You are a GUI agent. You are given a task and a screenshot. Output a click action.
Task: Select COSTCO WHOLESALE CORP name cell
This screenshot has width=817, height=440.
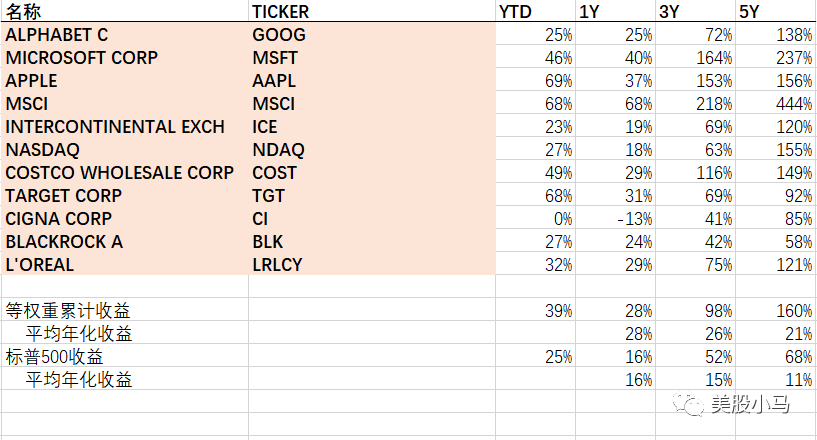click(125, 172)
